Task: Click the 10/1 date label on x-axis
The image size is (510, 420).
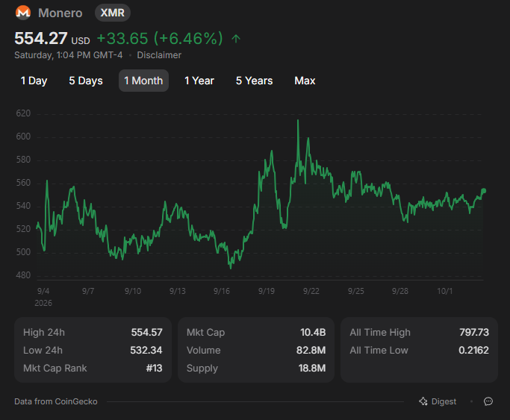Action: [x=445, y=291]
